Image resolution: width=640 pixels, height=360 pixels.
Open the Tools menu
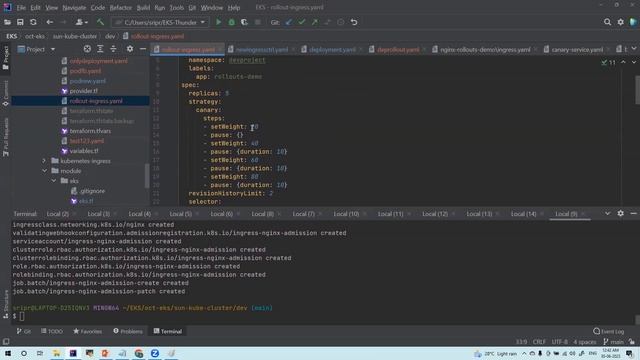[x=177, y=7]
